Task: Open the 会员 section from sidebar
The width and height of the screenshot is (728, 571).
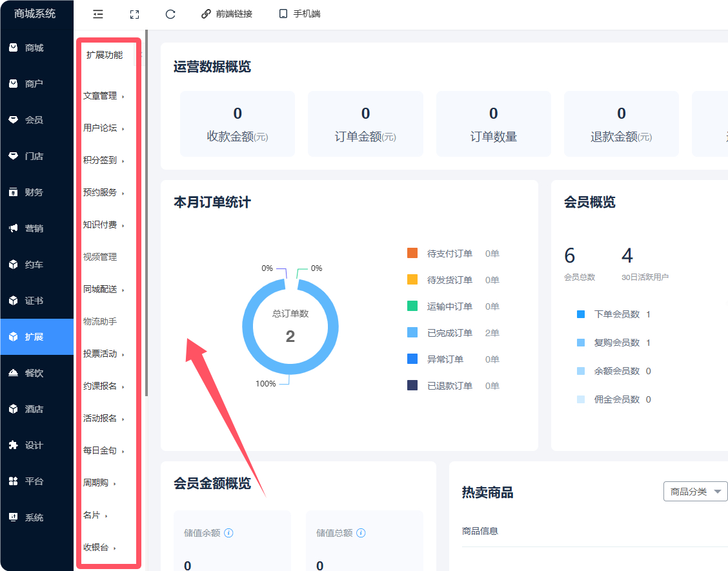Action: tap(23, 119)
